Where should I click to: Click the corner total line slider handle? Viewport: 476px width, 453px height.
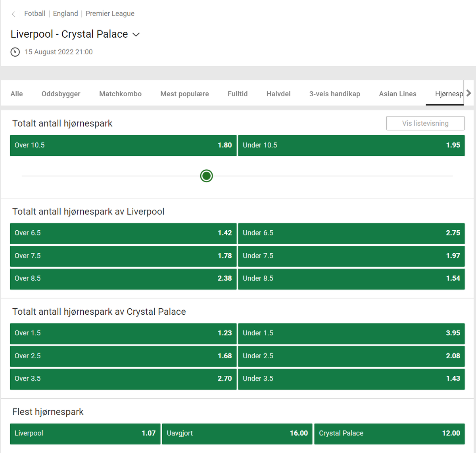click(x=207, y=176)
